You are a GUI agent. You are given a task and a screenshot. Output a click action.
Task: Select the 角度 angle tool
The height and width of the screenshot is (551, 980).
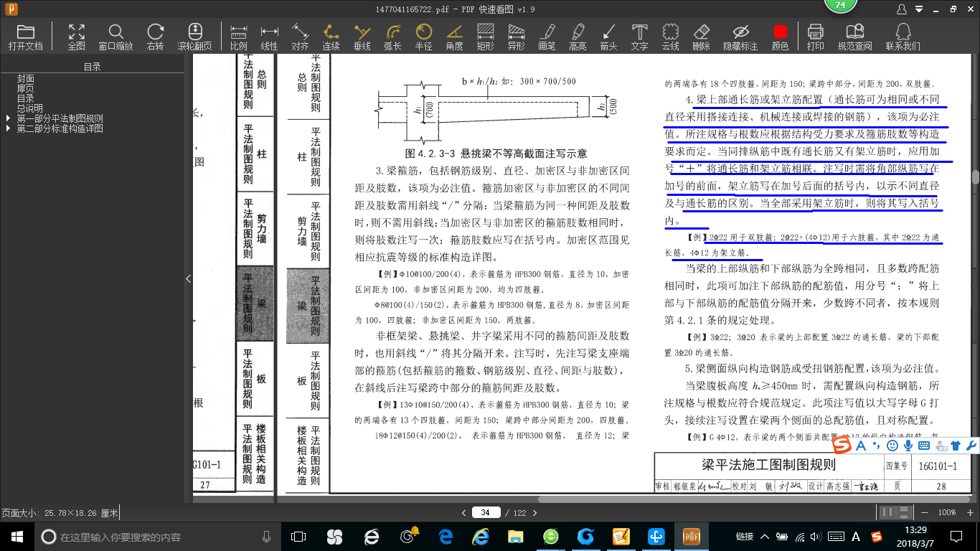(454, 37)
